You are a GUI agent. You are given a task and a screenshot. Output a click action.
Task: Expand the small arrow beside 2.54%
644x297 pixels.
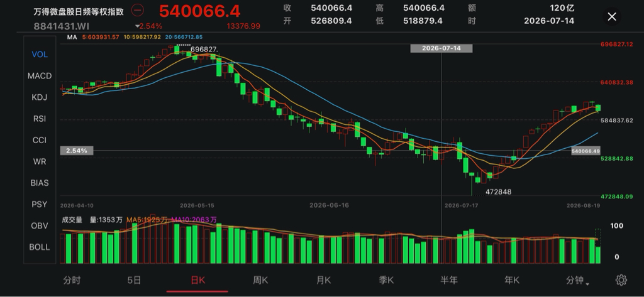click(x=137, y=26)
